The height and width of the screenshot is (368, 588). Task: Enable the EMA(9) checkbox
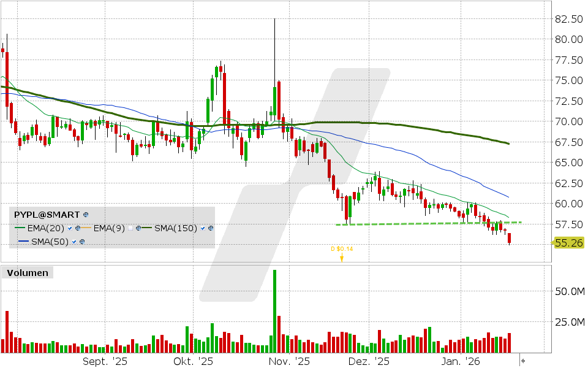[x=130, y=228]
